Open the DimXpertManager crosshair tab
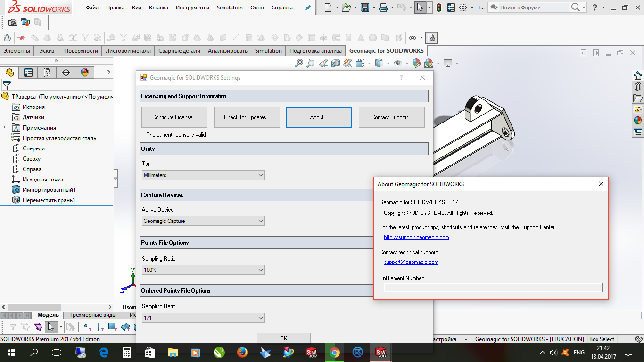Screen dimensions: 644x362 point(66,72)
